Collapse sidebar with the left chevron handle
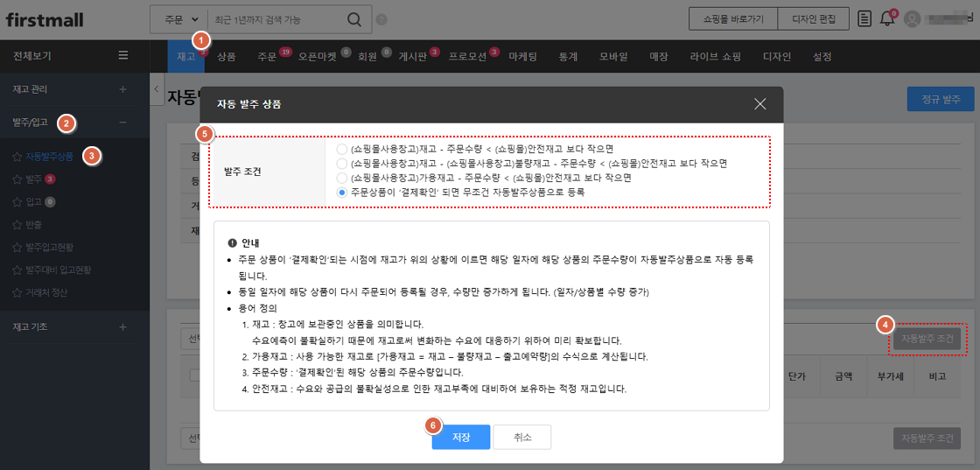 pos(157,91)
